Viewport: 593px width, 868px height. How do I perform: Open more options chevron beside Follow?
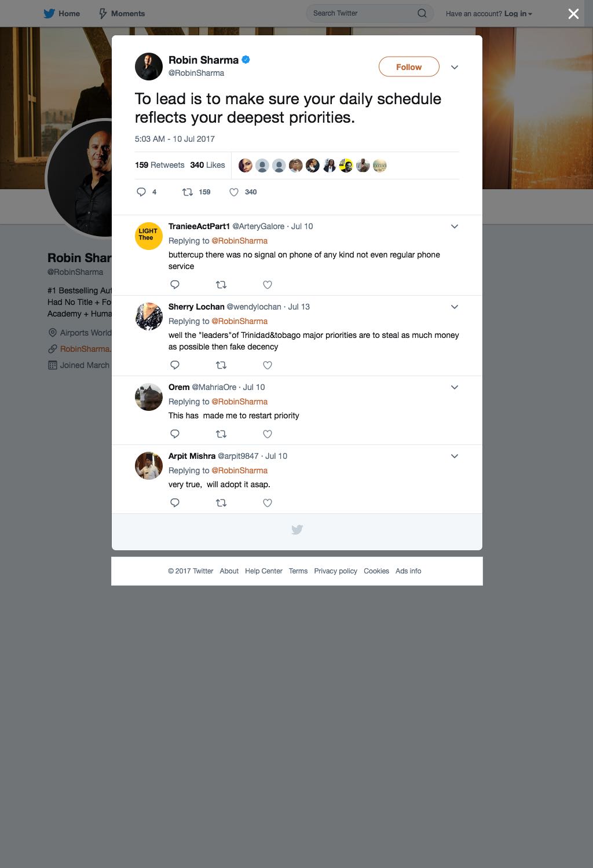click(455, 67)
